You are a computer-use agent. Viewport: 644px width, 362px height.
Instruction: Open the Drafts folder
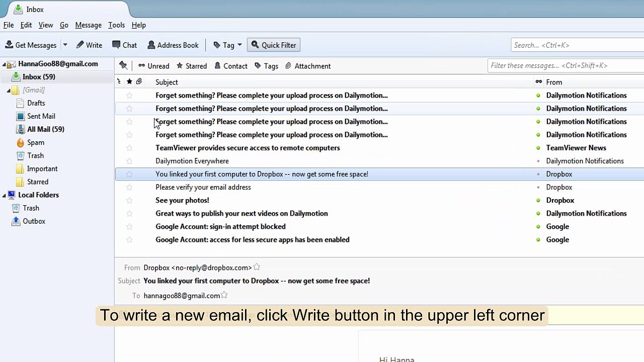click(x=36, y=103)
